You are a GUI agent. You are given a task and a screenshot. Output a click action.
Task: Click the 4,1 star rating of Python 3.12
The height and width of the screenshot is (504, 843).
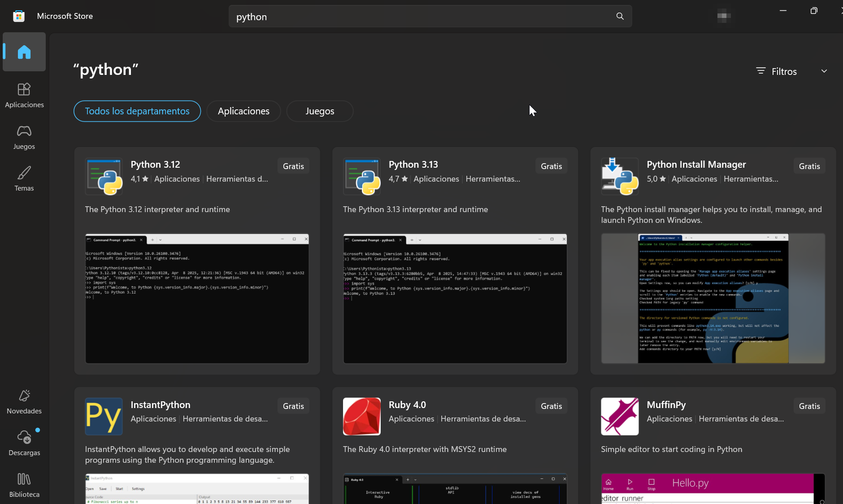139,179
